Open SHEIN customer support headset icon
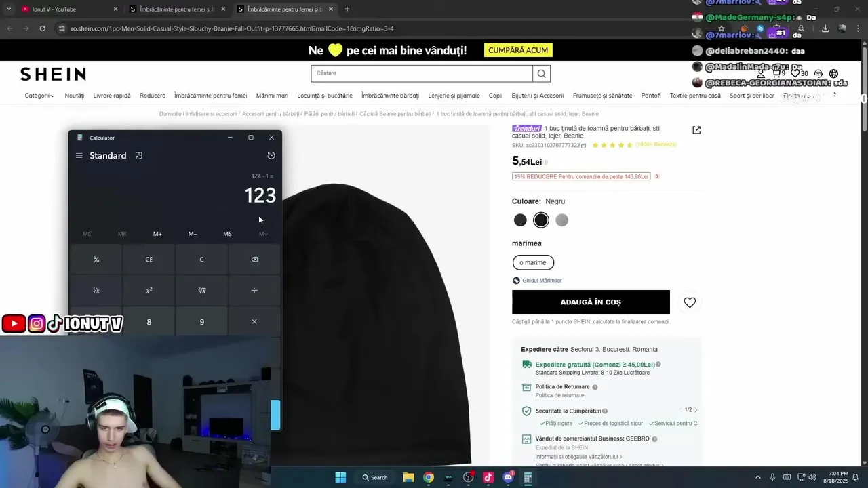 pyautogui.click(x=818, y=73)
